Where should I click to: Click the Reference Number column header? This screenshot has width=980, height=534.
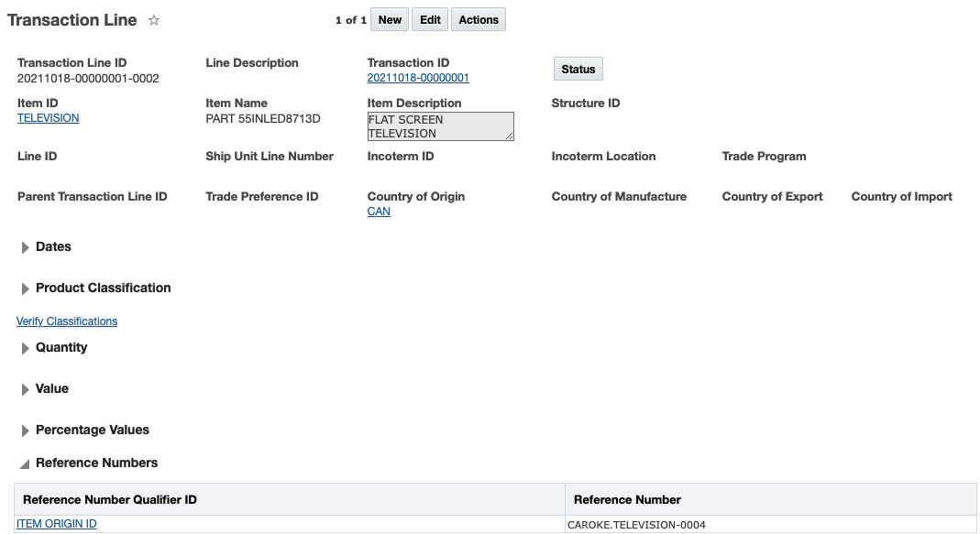627,499
